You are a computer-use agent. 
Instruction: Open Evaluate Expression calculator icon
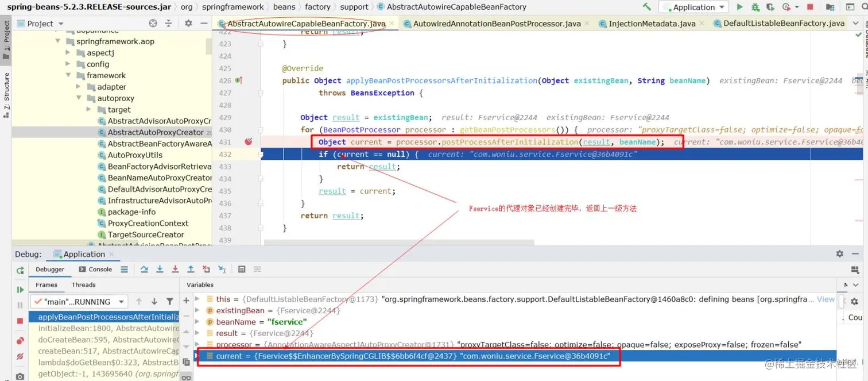pyautogui.click(x=242, y=269)
